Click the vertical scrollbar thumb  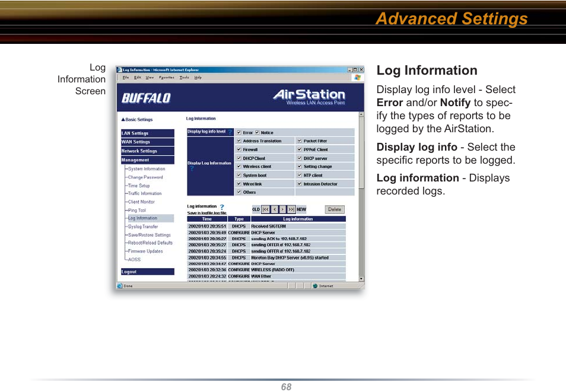361,152
